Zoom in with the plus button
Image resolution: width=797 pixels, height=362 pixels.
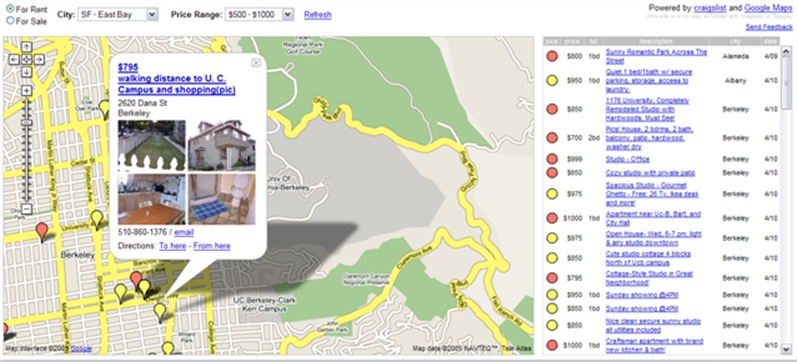pyautogui.click(x=27, y=90)
